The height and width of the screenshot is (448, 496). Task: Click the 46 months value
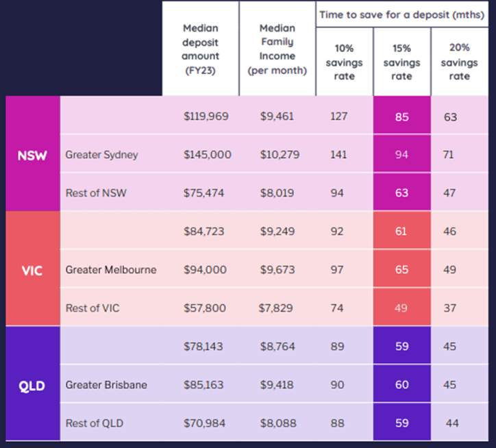coord(449,232)
